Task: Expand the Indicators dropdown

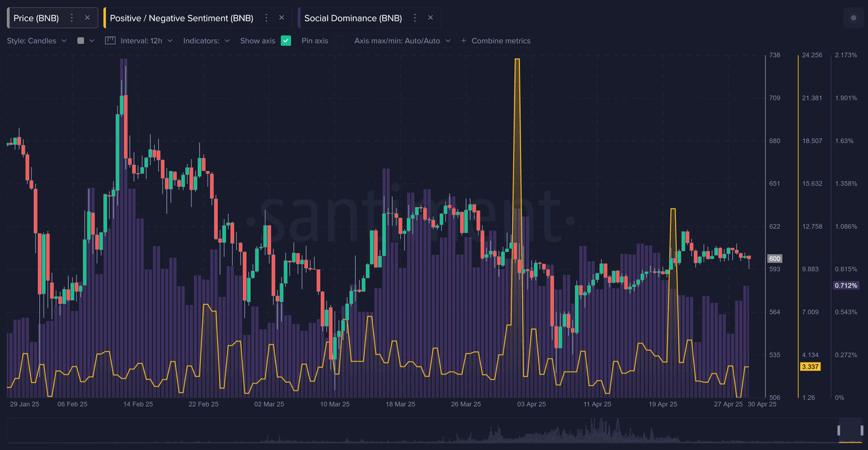Action: (206, 41)
